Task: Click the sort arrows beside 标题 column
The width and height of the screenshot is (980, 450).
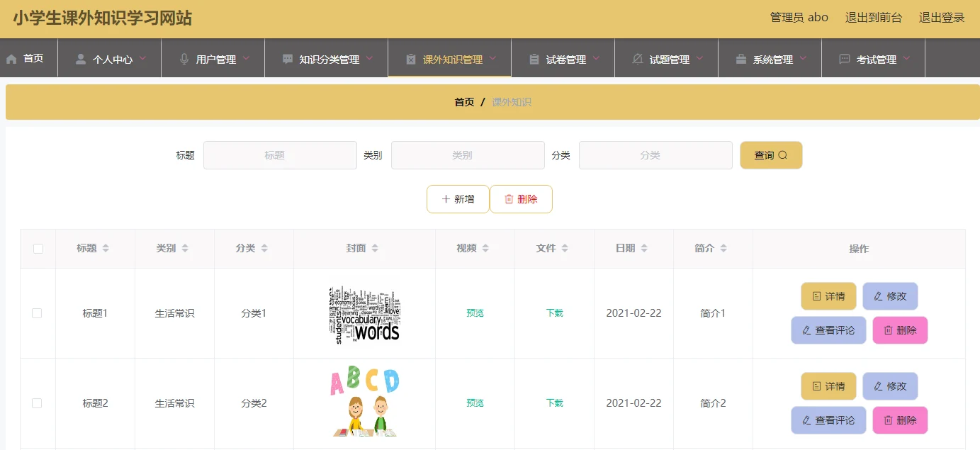Action: 106,248
